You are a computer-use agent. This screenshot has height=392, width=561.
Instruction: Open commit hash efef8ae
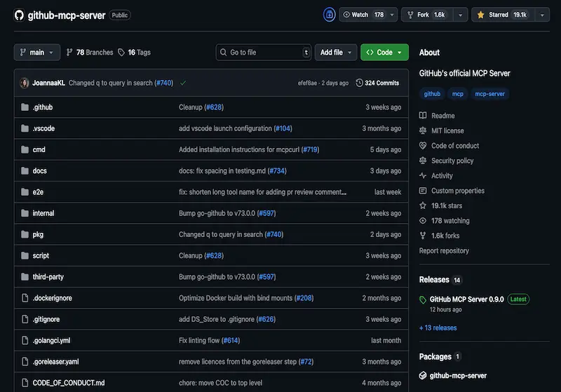[x=307, y=83]
